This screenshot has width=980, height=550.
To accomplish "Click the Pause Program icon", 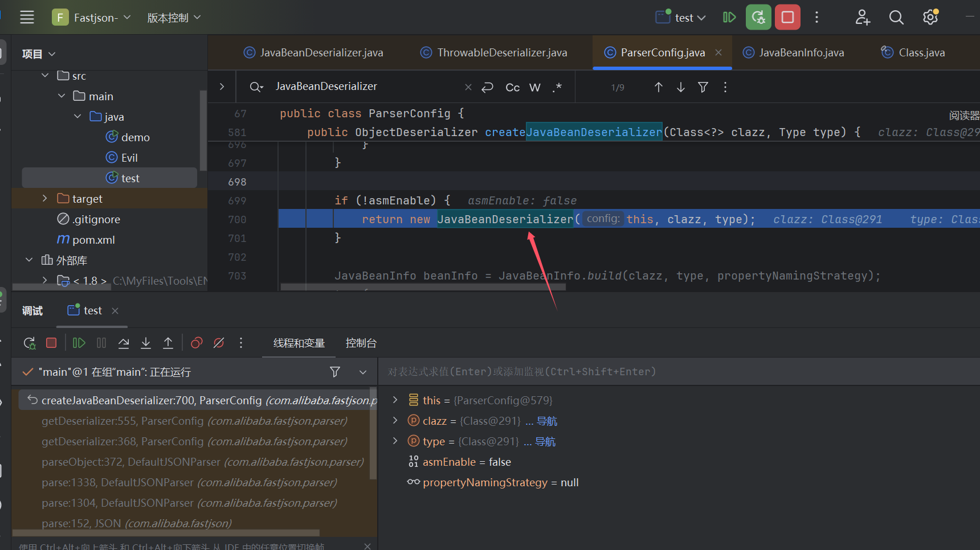I will point(101,343).
